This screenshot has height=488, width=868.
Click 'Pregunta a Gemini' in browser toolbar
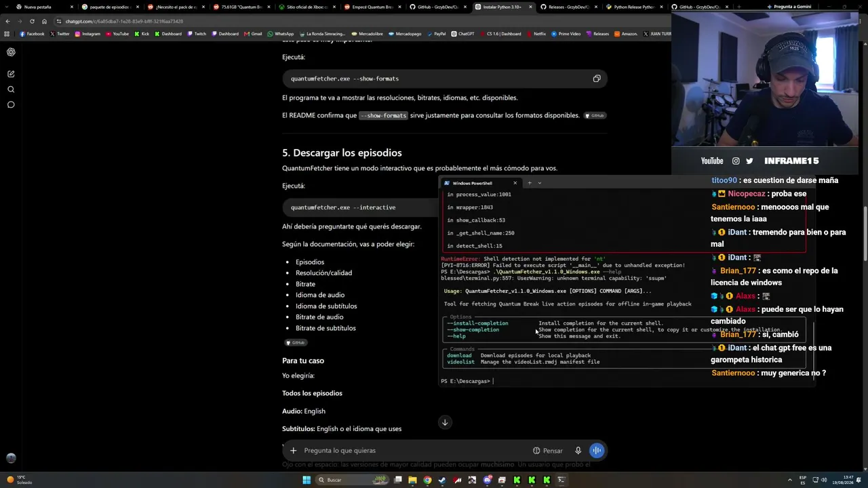789,7
